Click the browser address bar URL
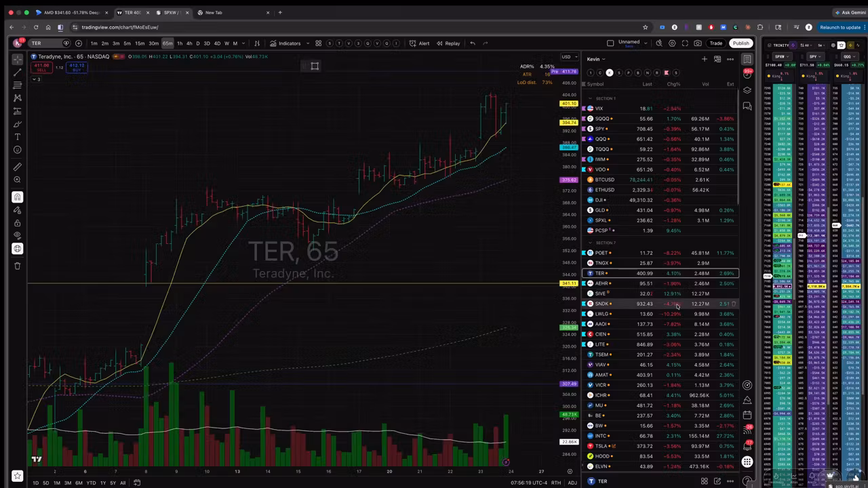 point(120,27)
